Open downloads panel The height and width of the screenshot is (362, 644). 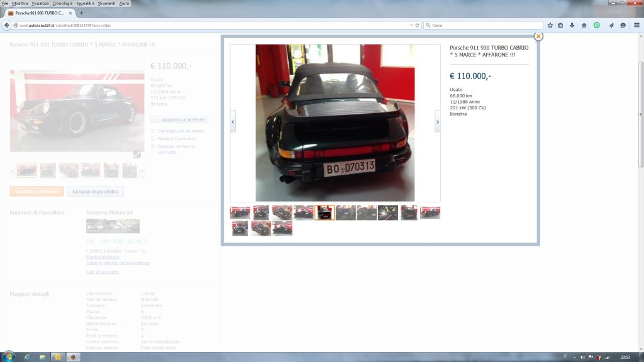tap(572, 25)
